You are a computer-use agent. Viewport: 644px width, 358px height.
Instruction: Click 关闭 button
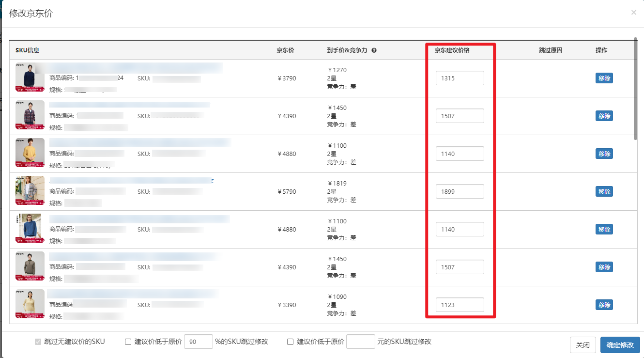[x=583, y=345]
